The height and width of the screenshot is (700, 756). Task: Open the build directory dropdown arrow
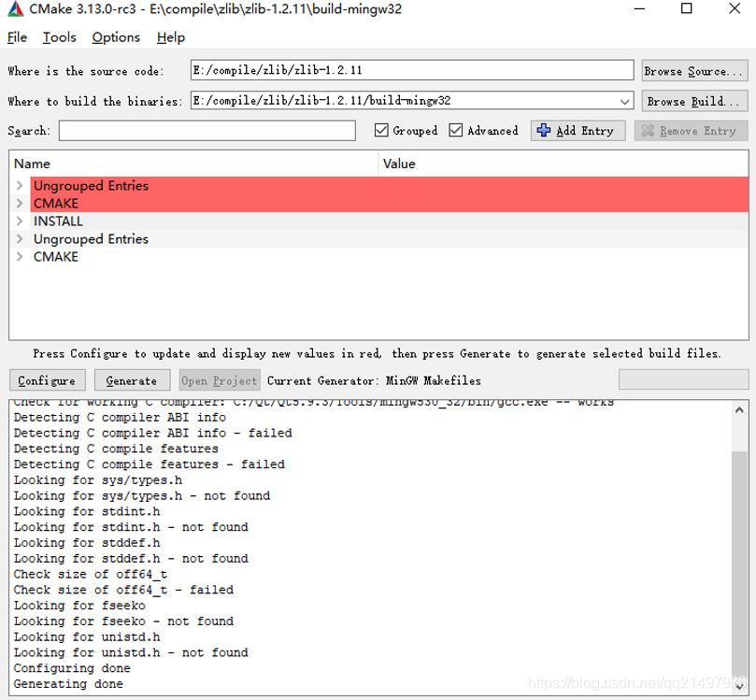click(624, 101)
